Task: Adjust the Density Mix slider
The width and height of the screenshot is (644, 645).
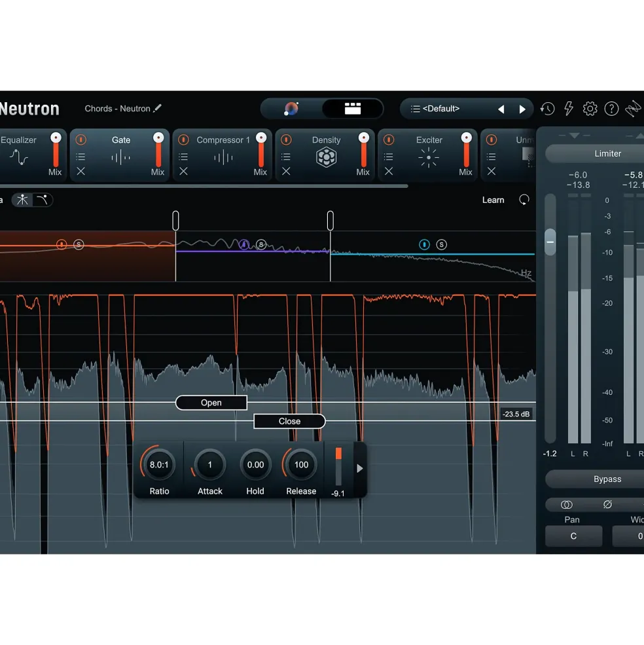Action: (363, 151)
